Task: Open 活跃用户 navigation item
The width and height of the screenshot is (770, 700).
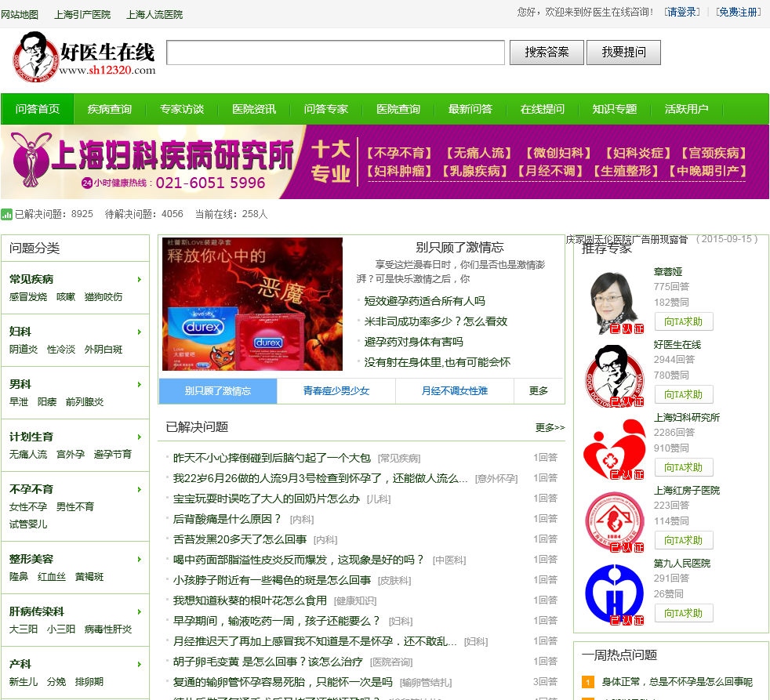Action: [687, 109]
